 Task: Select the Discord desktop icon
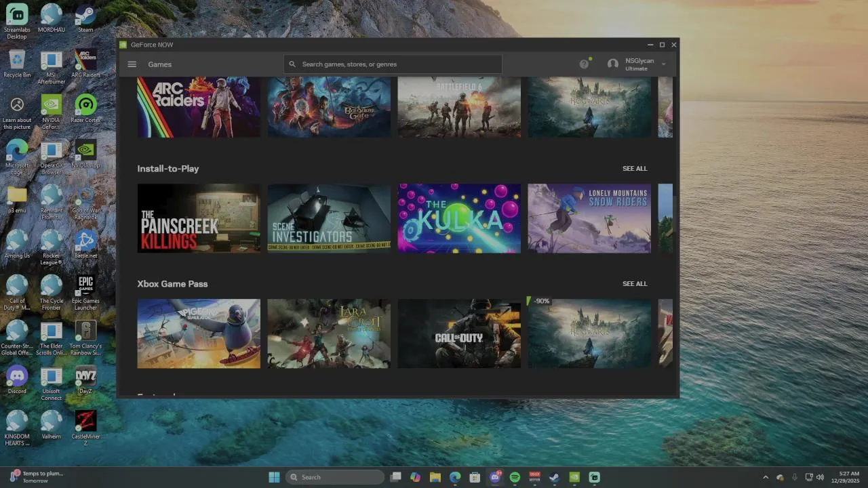point(17,381)
